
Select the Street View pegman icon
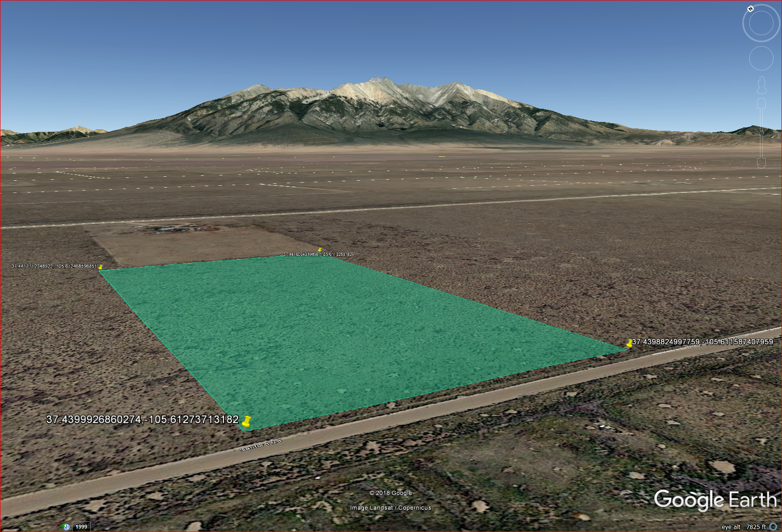click(x=761, y=85)
